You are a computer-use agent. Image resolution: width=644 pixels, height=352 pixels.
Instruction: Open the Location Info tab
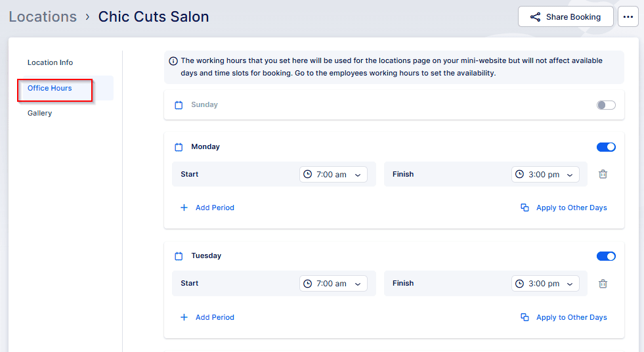(50, 62)
